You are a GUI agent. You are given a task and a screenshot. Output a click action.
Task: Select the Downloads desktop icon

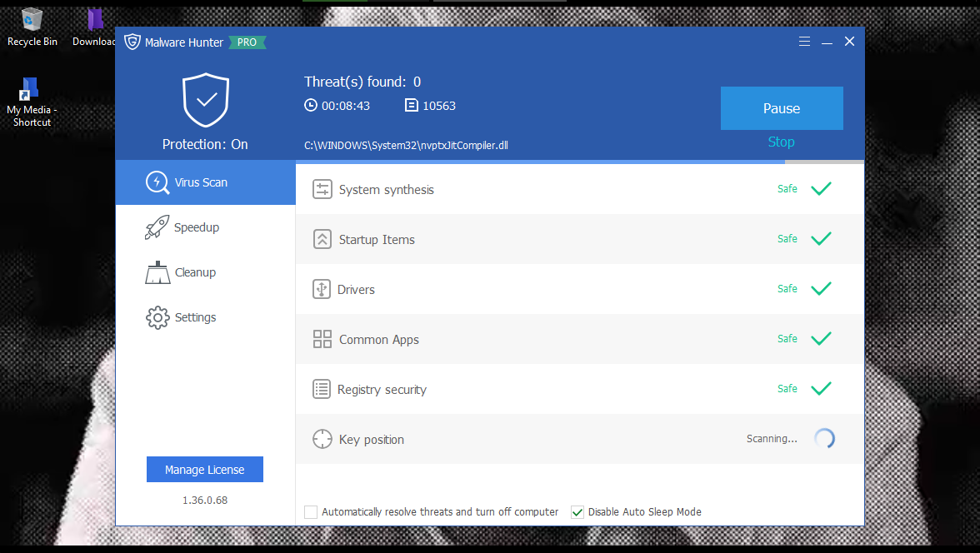93,27
